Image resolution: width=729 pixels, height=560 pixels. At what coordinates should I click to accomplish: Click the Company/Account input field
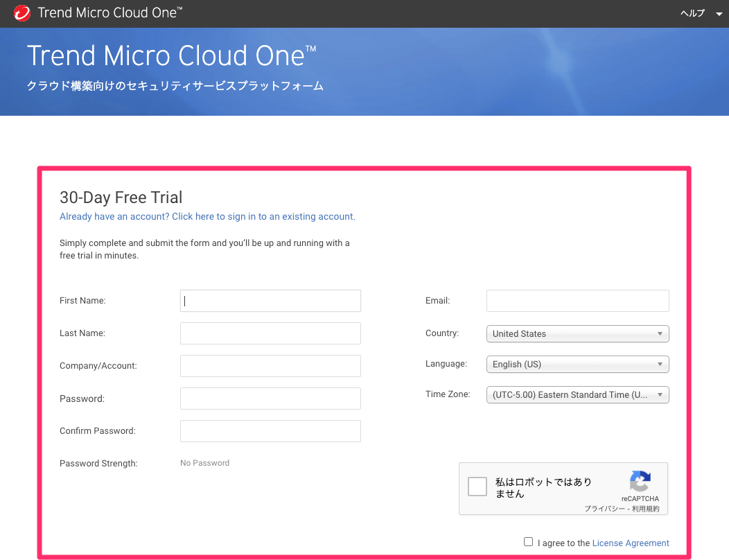click(x=270, y=365)
